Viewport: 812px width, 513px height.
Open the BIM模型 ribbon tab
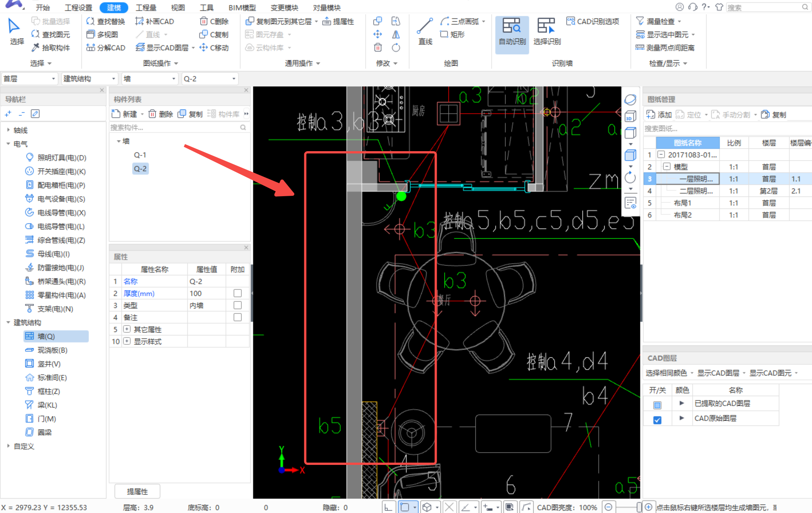(x=242, y=7)
